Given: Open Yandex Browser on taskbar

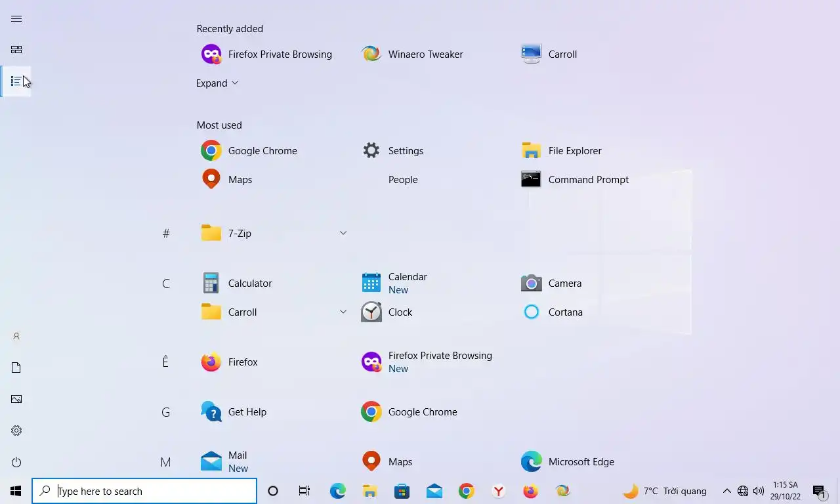Looking at the screenshot, I should pyautogui.click(x=498, y=491).
